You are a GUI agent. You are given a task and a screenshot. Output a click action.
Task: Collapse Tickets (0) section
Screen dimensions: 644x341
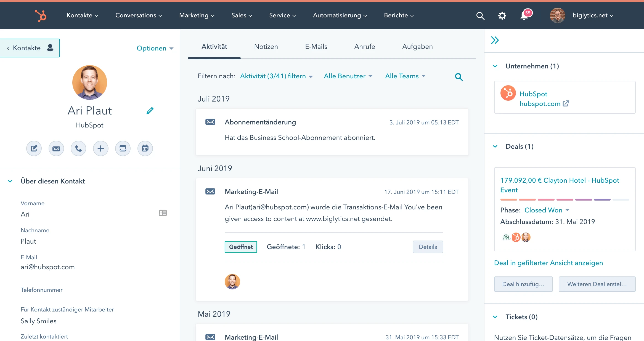click(495, 317)
